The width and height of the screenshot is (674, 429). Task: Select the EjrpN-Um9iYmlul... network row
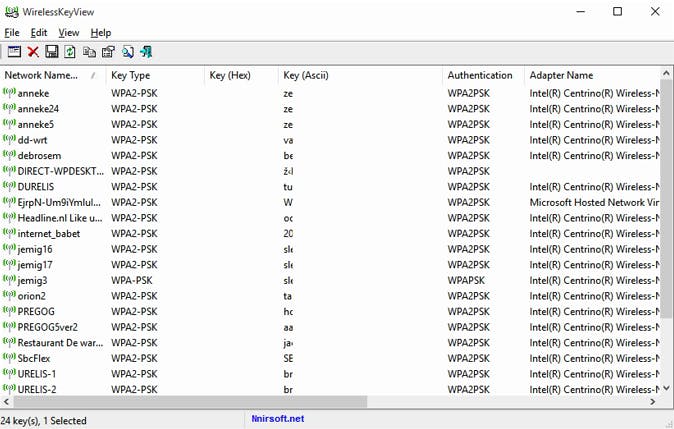point(330,202)
